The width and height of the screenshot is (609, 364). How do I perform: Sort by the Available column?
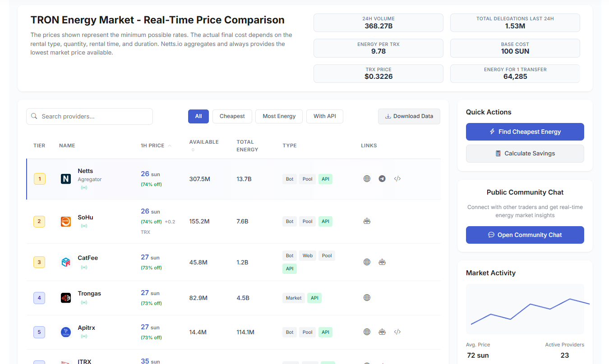[203, 142]
